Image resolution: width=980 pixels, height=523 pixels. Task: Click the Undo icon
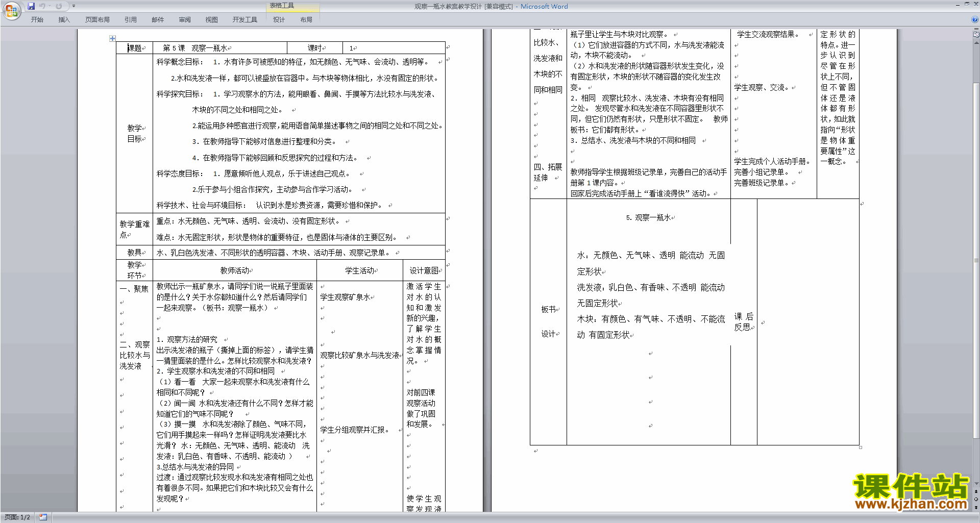[x=42, y=6]
